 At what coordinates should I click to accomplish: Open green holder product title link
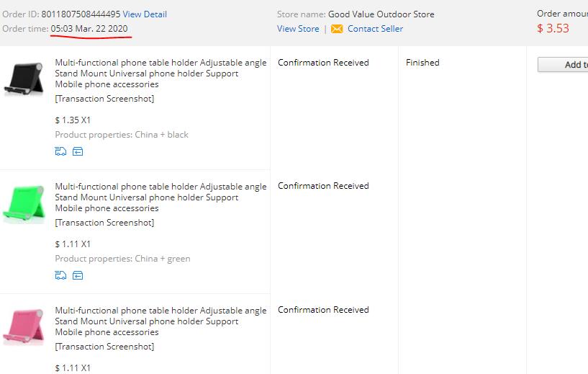(x=160, y=197)
